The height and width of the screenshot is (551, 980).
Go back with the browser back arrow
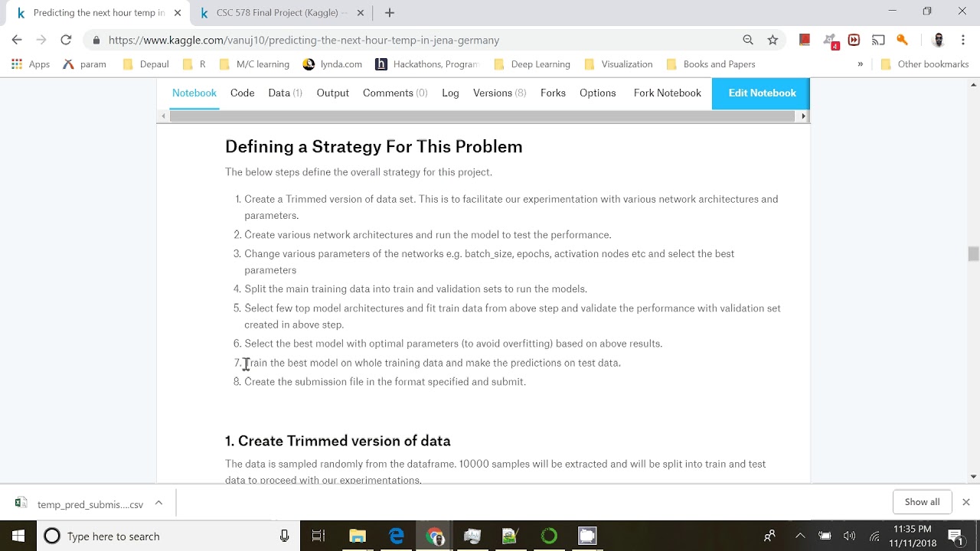(17, 40)
